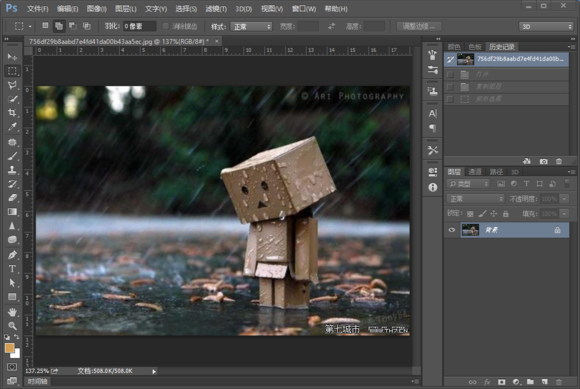Switch to the 通道 channels tab
The image size is (580, 389).
[x=475, y=172]
